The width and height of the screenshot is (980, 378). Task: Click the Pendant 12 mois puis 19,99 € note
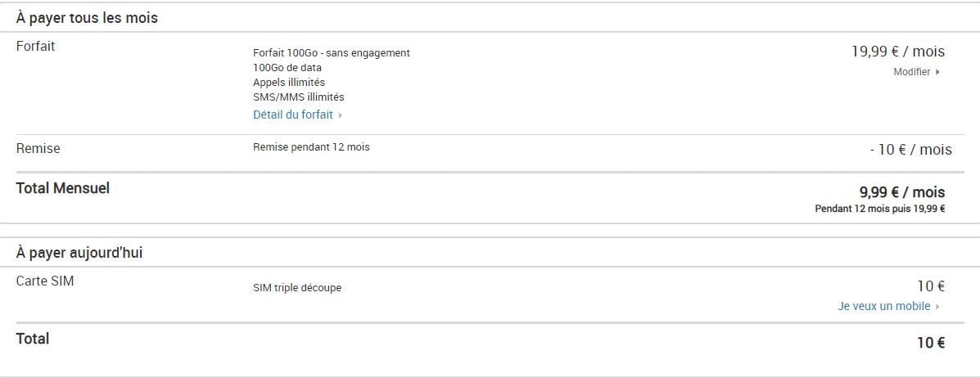coord(880,209)
